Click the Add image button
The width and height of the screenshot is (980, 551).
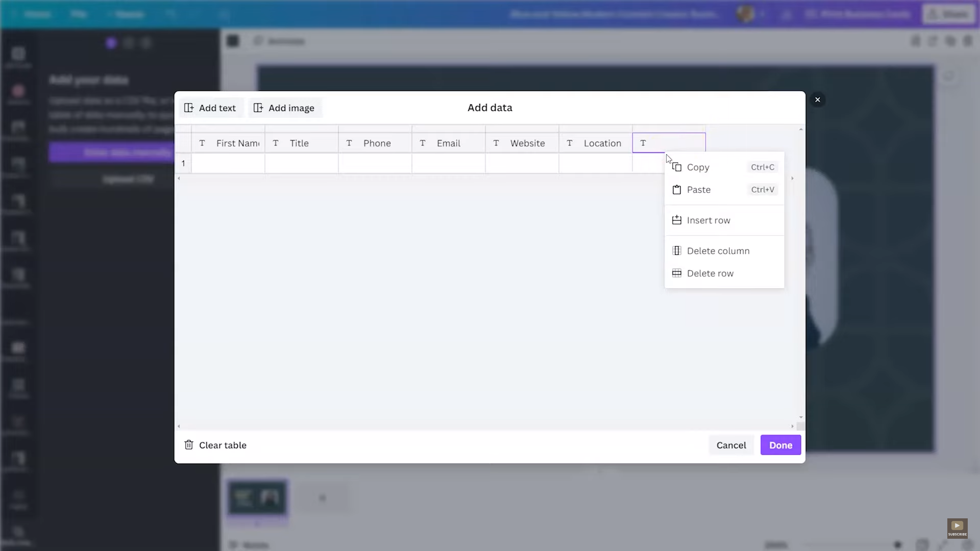284,108
